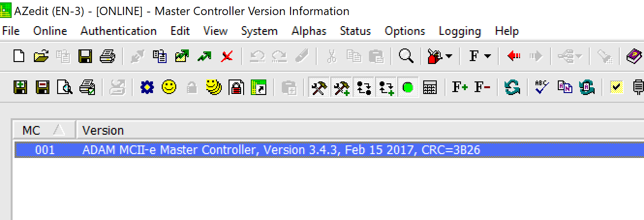The height and width of the screenshot is (220, 644).
Task: Click the Print icon in top toolbar
Action: click(x=107, y=56)
